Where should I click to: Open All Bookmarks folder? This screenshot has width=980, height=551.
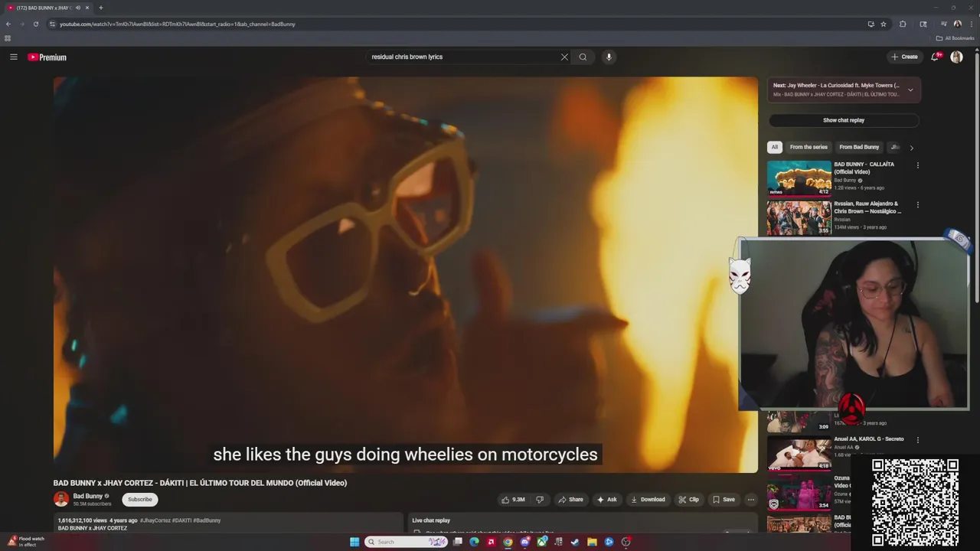[955, 37]
